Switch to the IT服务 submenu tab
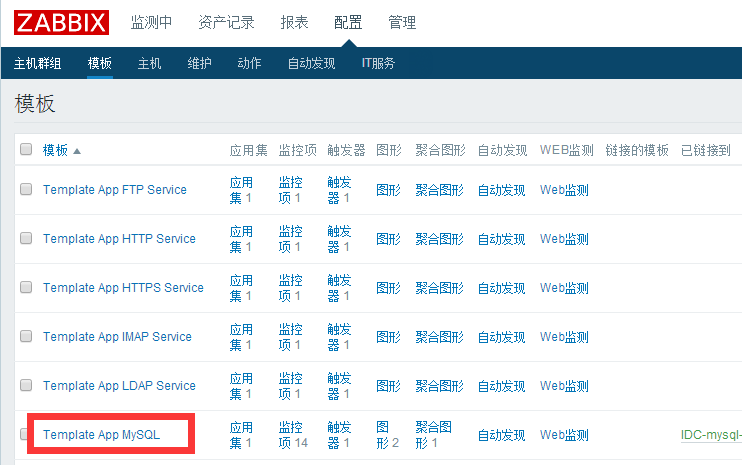The width and height of the screenshot is (742, 465). (378, 63)
